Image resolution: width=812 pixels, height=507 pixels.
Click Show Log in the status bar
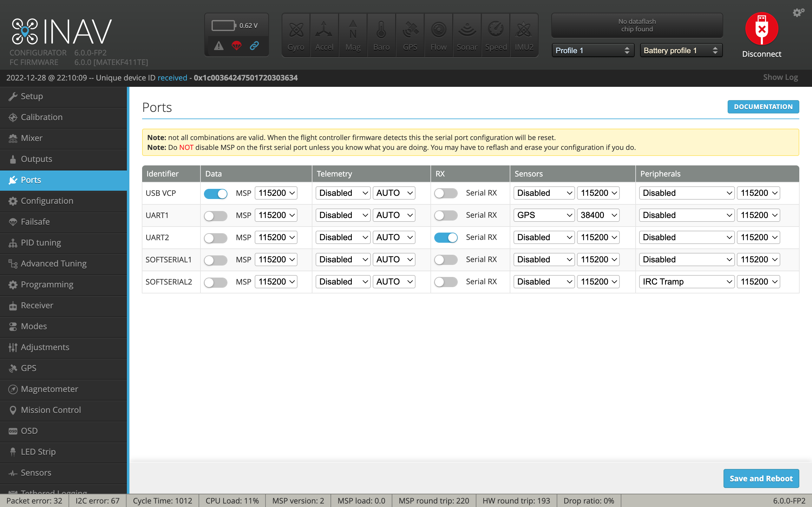pos(780,77)
